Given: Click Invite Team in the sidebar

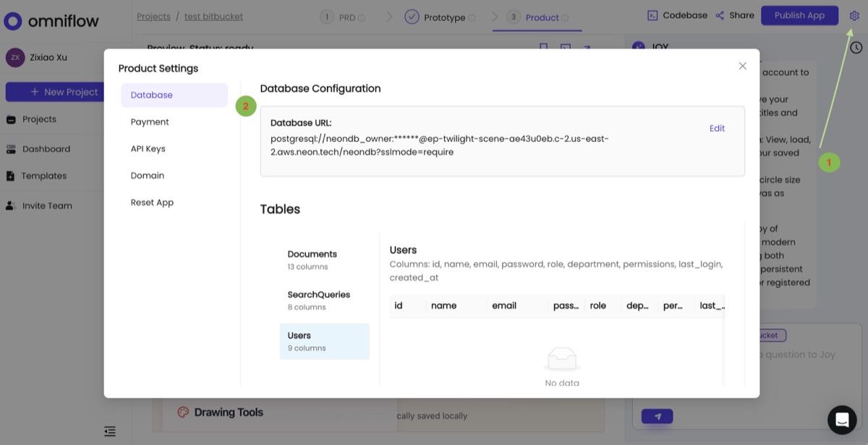Looking at the screenshot, I should 46,205.
